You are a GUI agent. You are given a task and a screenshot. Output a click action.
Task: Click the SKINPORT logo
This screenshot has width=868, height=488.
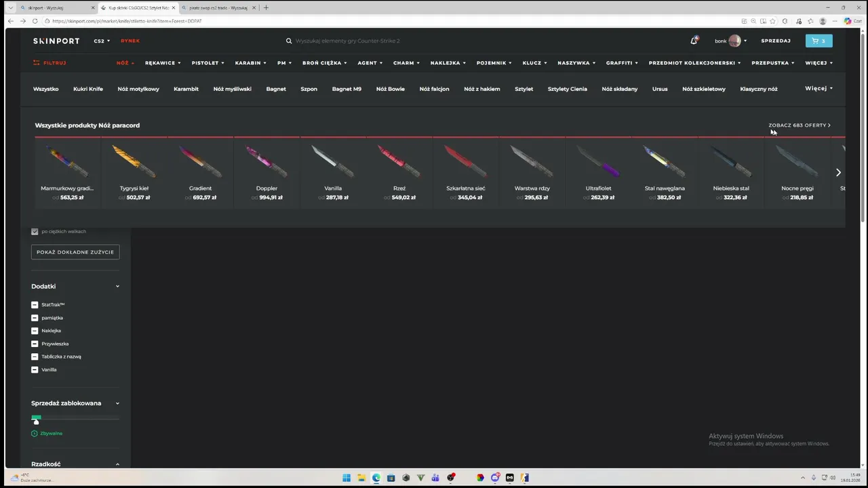[x=56, y=41]
